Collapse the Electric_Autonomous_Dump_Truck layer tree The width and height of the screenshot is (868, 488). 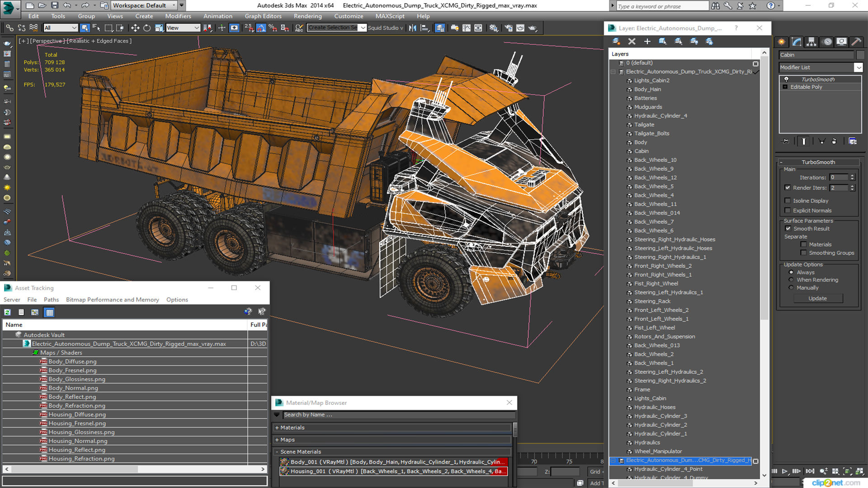point(613,72)
